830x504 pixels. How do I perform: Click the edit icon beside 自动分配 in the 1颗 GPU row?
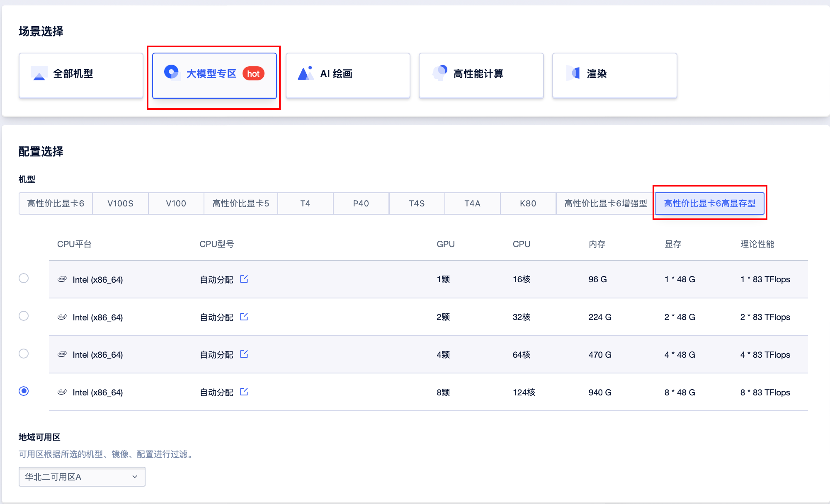[x=244, y=279]
